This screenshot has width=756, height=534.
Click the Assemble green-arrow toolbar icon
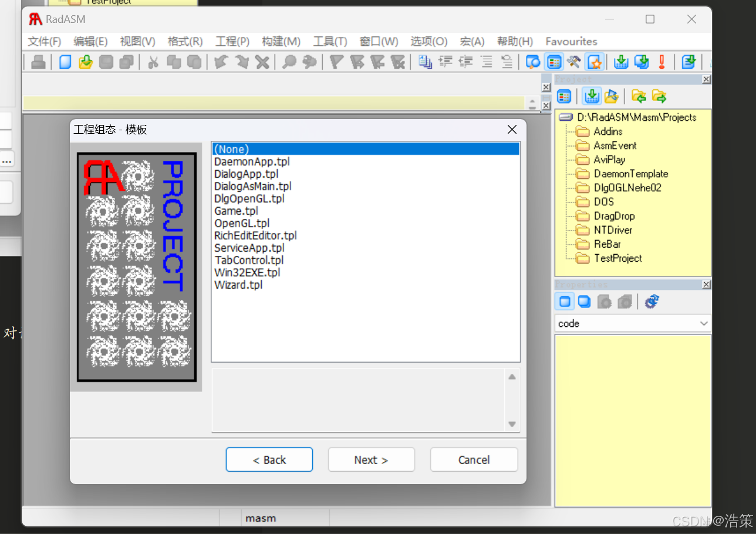(x=621, y=62)
